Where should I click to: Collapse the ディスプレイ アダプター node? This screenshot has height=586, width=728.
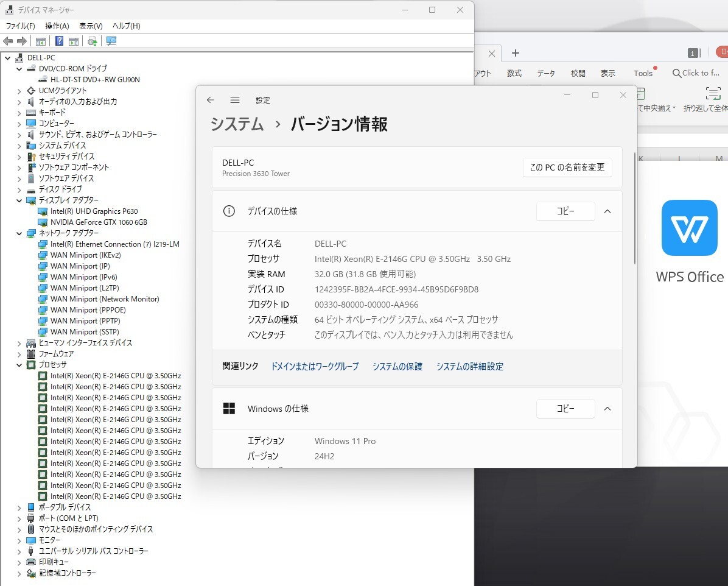coord(19,200)
